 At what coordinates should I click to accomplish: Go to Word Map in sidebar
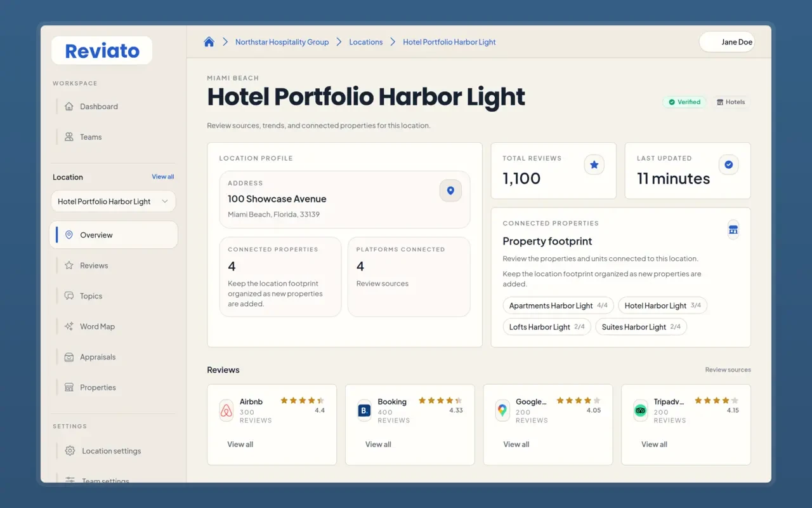(x=97, y=326)
